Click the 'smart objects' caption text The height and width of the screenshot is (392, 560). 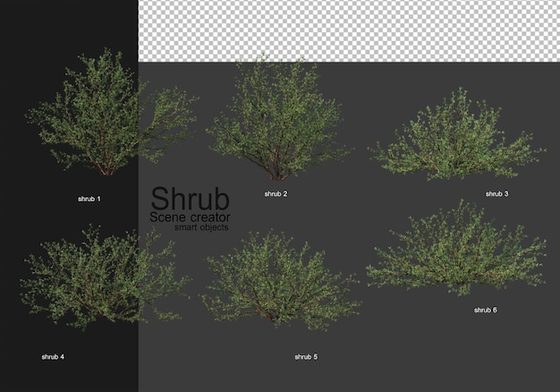pyautogui.click(x=201, y=227)
